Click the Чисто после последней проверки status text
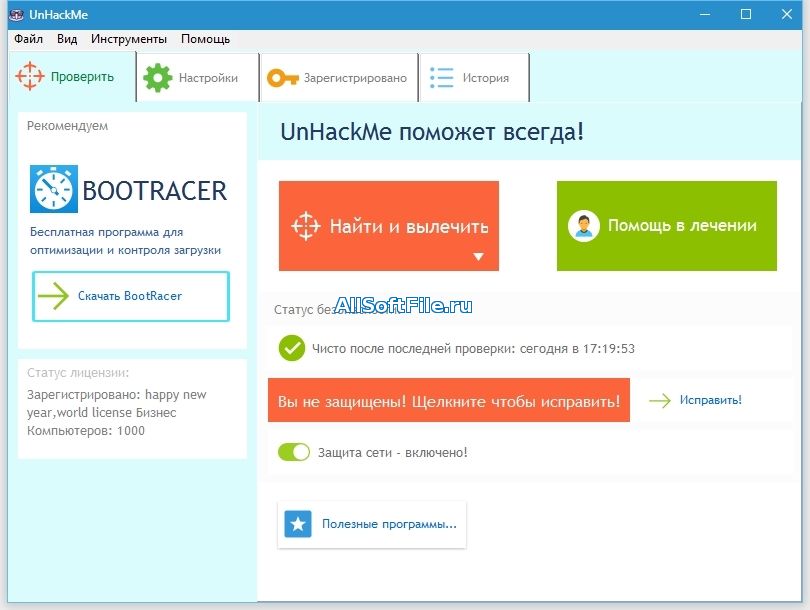 [x=473, y=349]
